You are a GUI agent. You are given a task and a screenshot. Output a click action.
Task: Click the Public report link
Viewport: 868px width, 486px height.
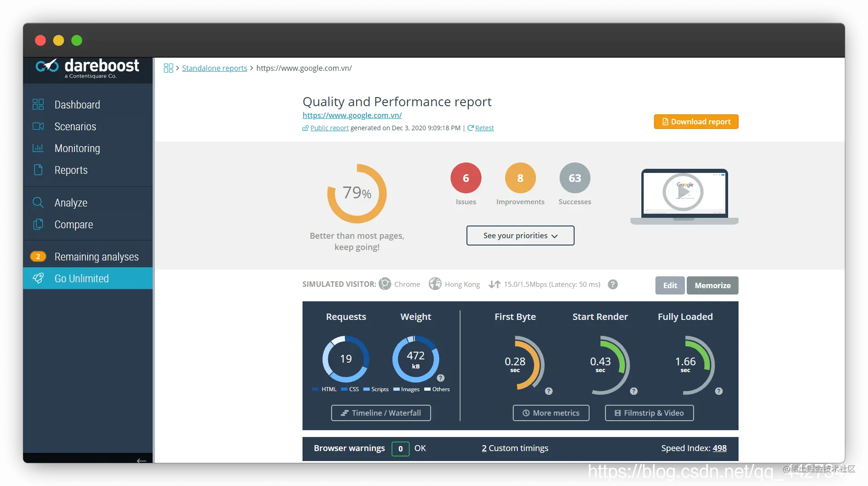pos(329,128)
